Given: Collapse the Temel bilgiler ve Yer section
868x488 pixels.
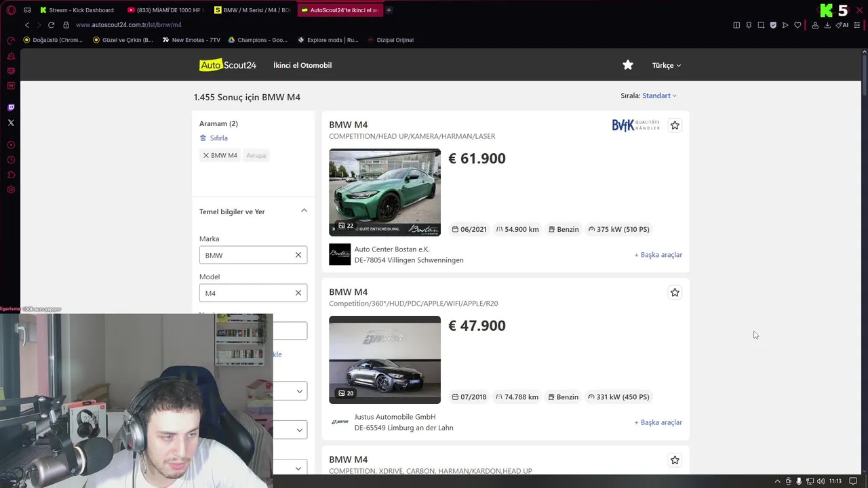Looking at the screenshot, I should point(304,211).
